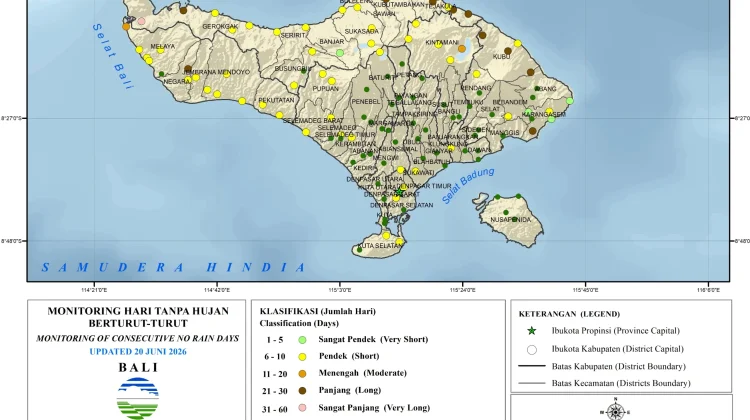Click the KUBU label

(501, 56)
